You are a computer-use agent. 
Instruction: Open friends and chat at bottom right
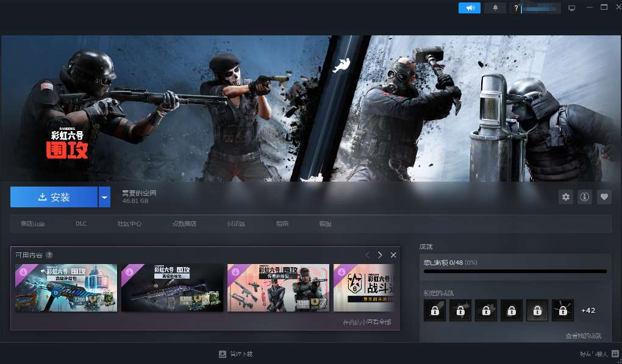click(x=593, y=354)
